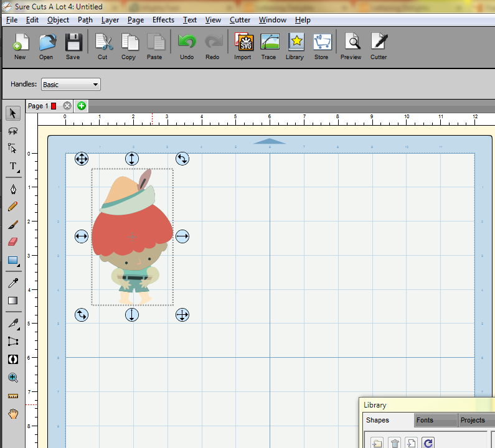Select the Type text tool

click(13, 166)
